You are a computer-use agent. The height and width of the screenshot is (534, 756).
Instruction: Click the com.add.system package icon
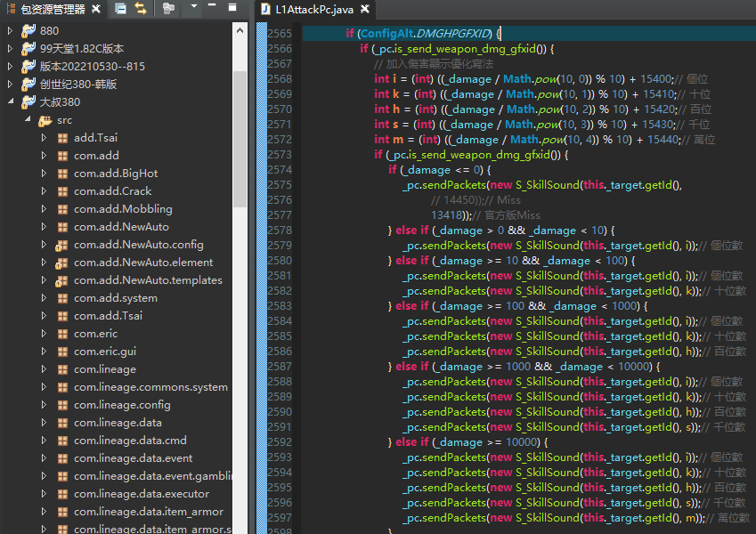tap(62, 298)
